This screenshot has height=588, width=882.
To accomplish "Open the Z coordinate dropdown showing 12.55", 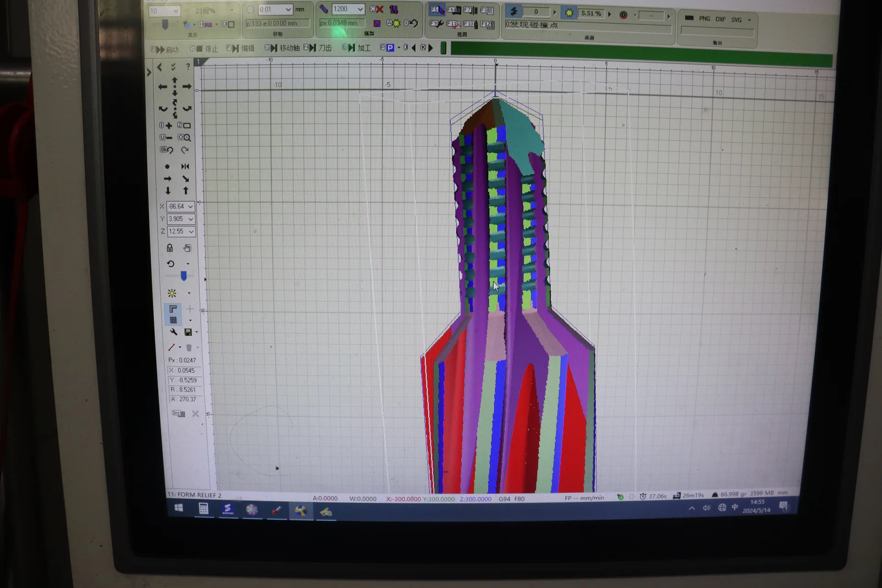I will (191, 232).
